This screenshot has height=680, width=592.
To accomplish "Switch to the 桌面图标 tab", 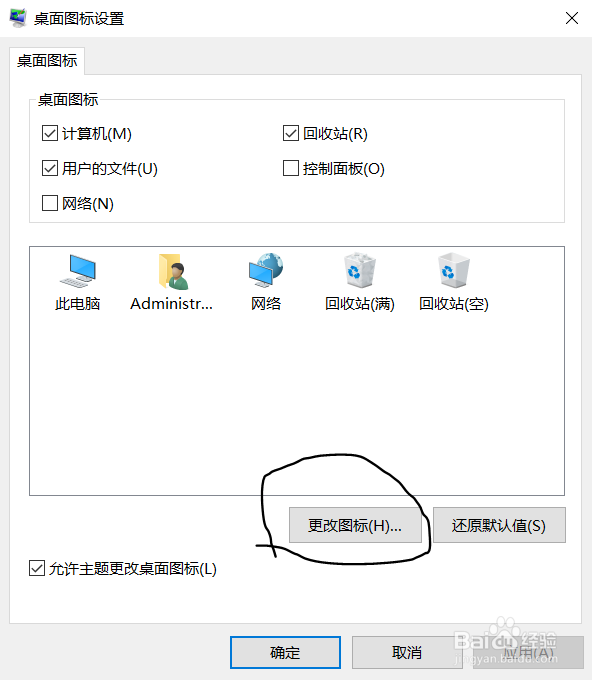I will 47,61.
